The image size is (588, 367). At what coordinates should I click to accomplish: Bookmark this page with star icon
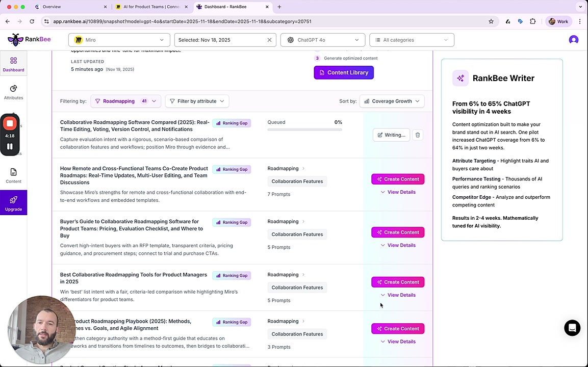(491, 21)
